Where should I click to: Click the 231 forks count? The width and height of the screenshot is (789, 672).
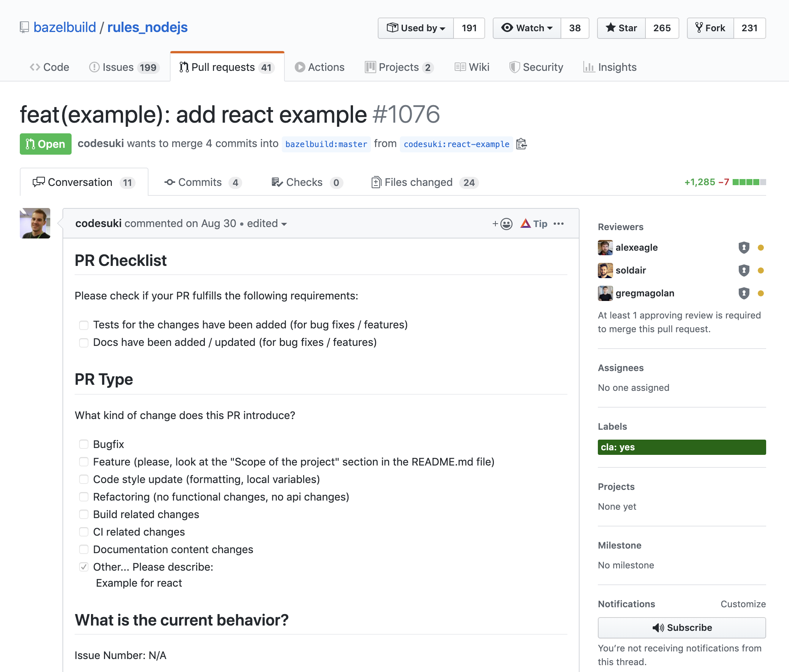[750, 28]
